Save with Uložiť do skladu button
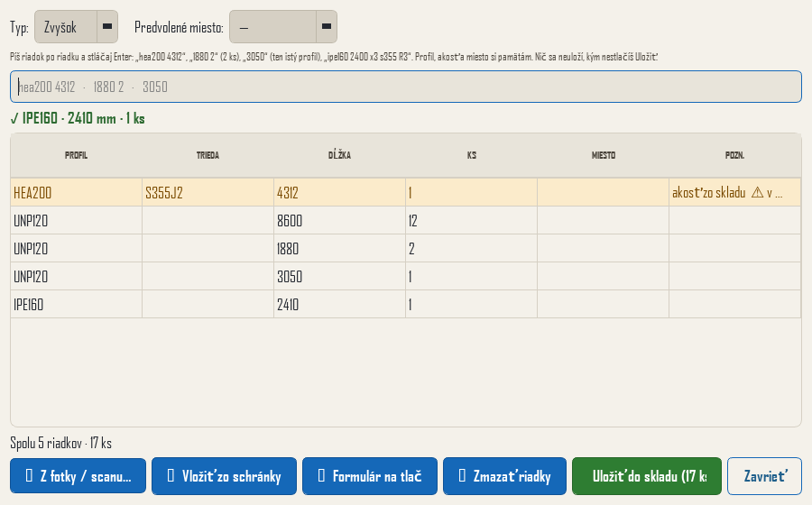Image resolution: width=812 pixels, height=505 pixels. [647, 476]
